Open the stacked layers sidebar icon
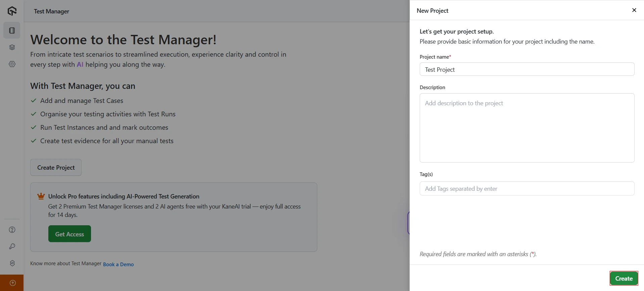 [x=12, y=47]
